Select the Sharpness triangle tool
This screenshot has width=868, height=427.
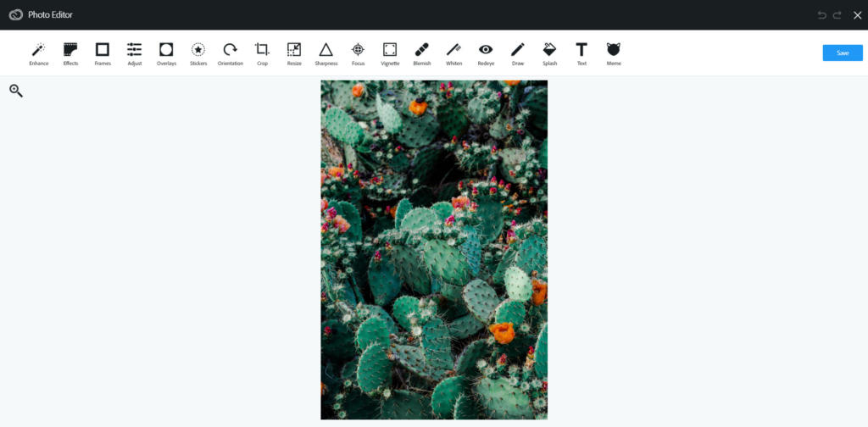pyautogui.click(x=326, y=54)
